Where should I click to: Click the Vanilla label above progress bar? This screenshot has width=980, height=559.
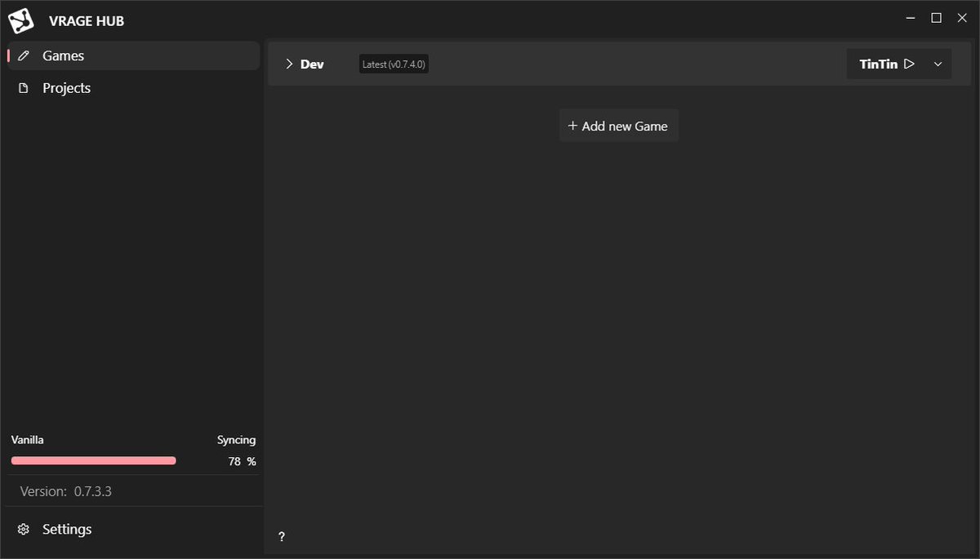[27, 440]
